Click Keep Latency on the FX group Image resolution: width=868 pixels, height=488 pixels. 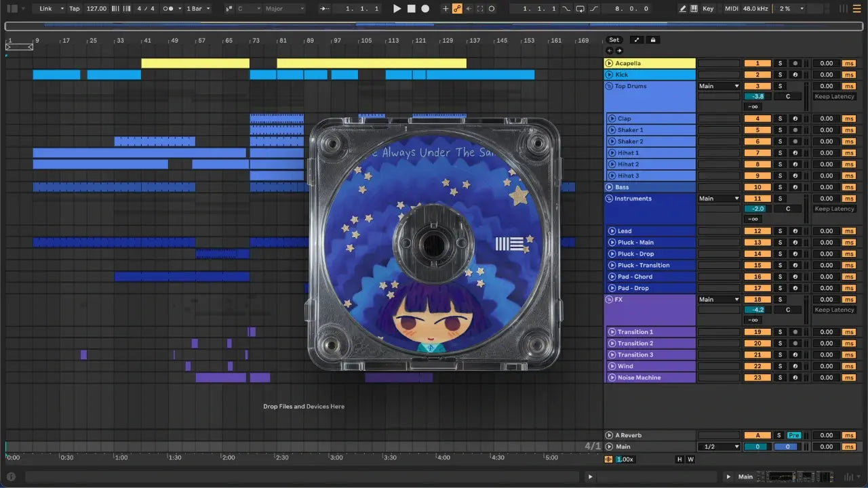834,310
